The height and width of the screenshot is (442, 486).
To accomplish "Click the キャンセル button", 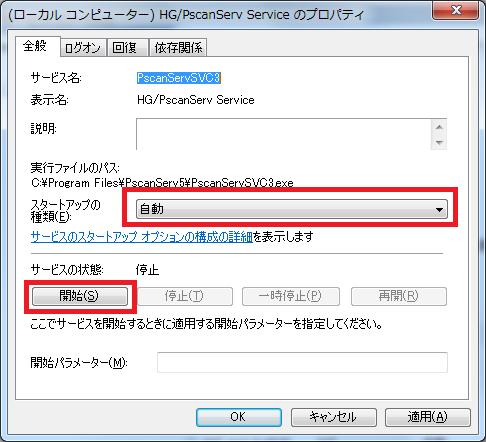I will point(334,417).
